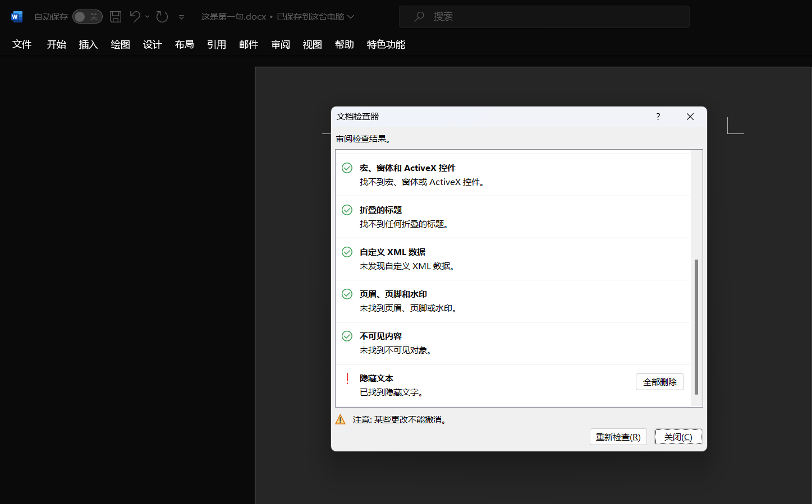The image size is (812, 504).
Task: Open the Undo history dropdown arrow
Action: click(x=148, y=17)
